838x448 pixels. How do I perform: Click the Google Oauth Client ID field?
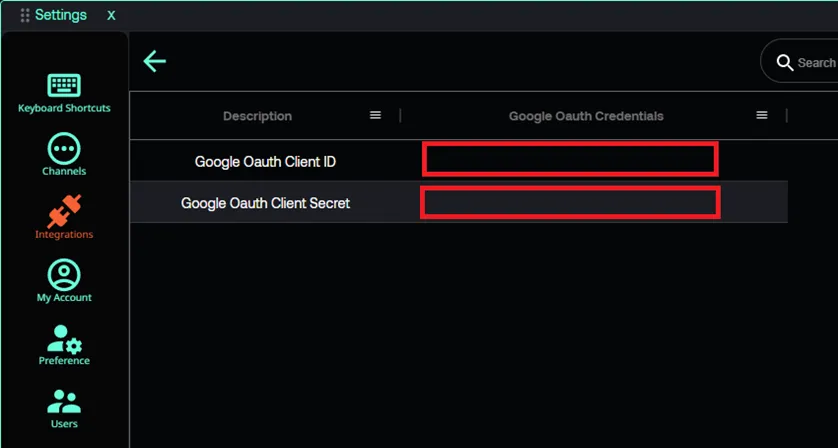coord(569,159)
